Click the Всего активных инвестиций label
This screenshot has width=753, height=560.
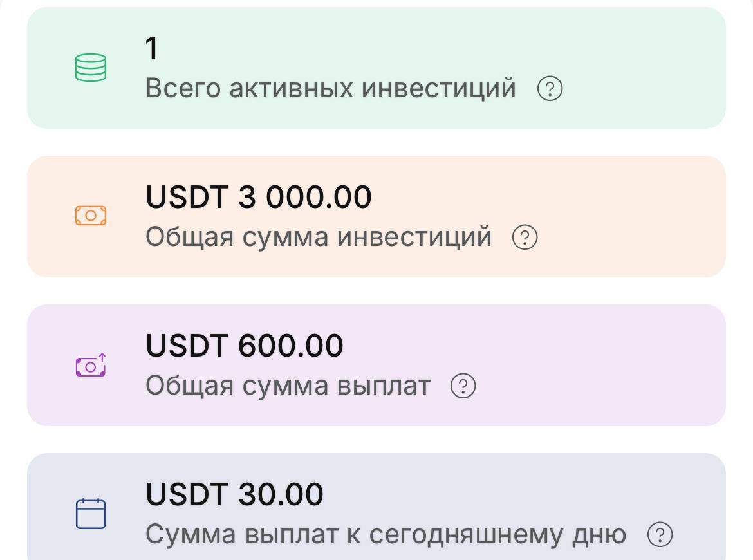pyautogui.click(x=331, y=89)
